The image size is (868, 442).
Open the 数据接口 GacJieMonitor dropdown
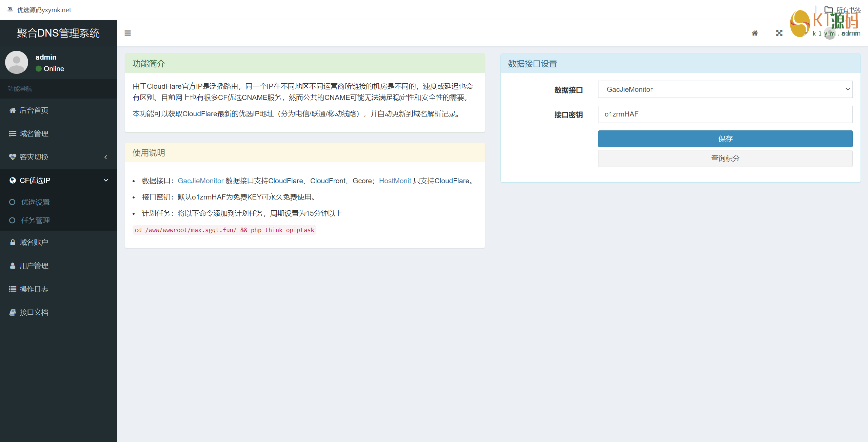(725, 89)
